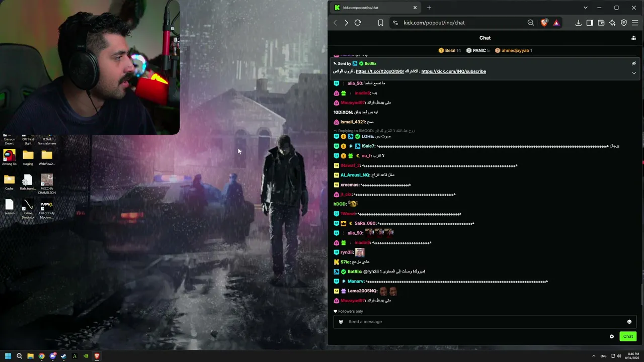Open the Among Us desktop shortcut

coord(9,157)
